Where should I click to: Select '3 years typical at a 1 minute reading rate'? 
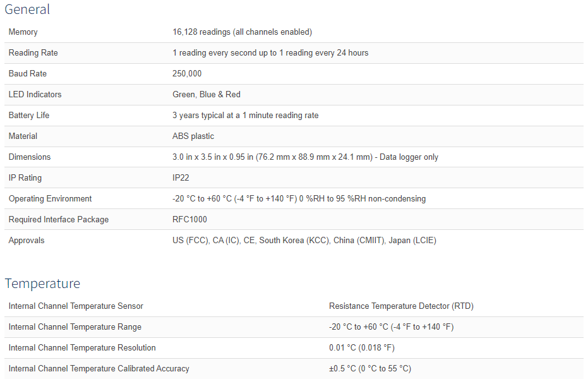click(245, 116)
